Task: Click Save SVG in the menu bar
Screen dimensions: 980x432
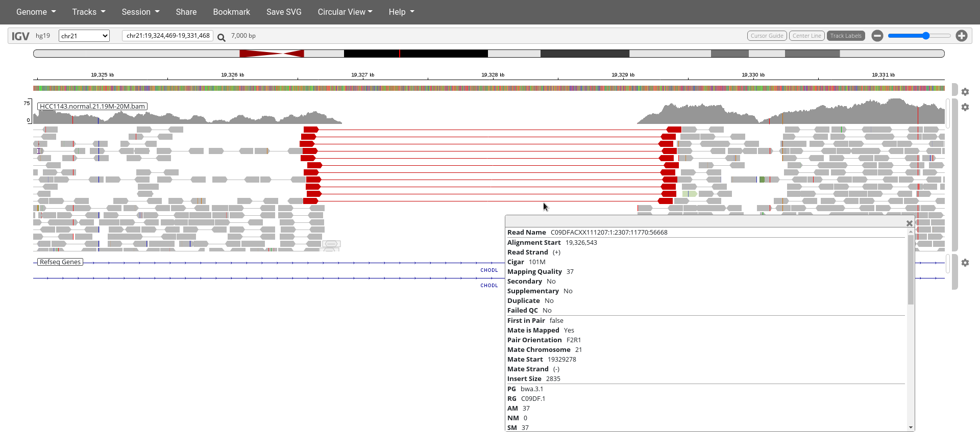Action: (x=284, y=12)
